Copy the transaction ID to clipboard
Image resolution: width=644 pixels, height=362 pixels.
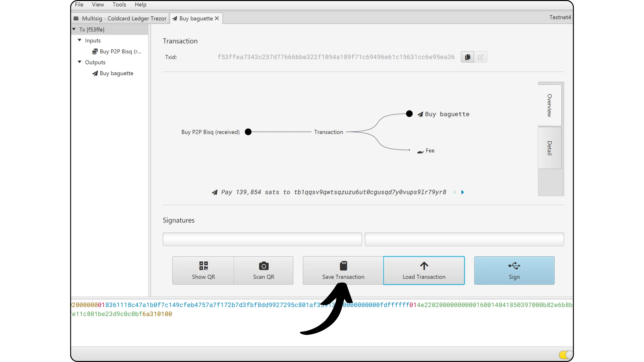pos(467,57)
